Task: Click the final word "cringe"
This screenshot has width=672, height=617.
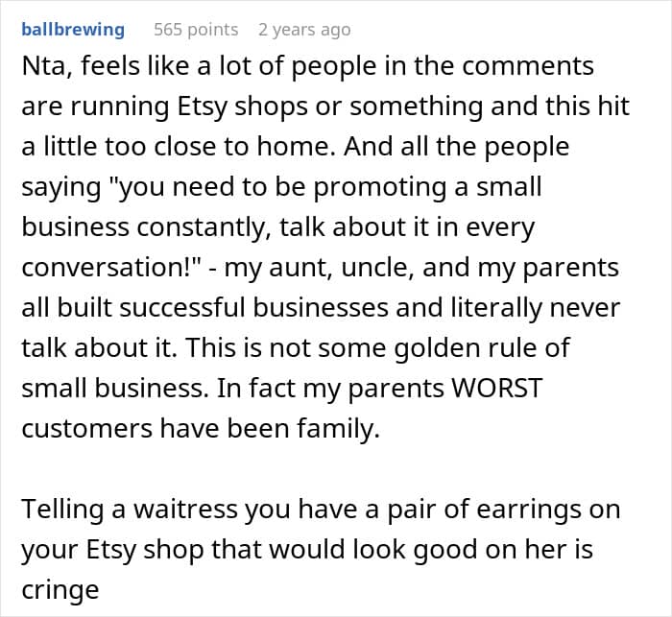Action: tap(60, 590)
